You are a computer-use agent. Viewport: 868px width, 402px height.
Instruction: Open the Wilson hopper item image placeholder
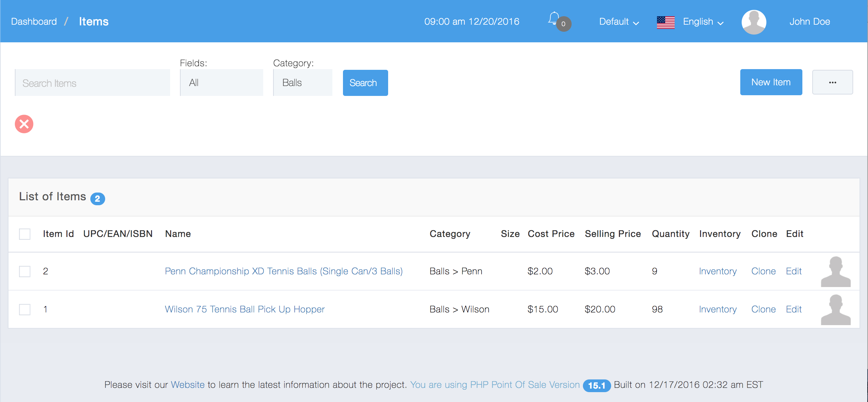click(836, 310)
